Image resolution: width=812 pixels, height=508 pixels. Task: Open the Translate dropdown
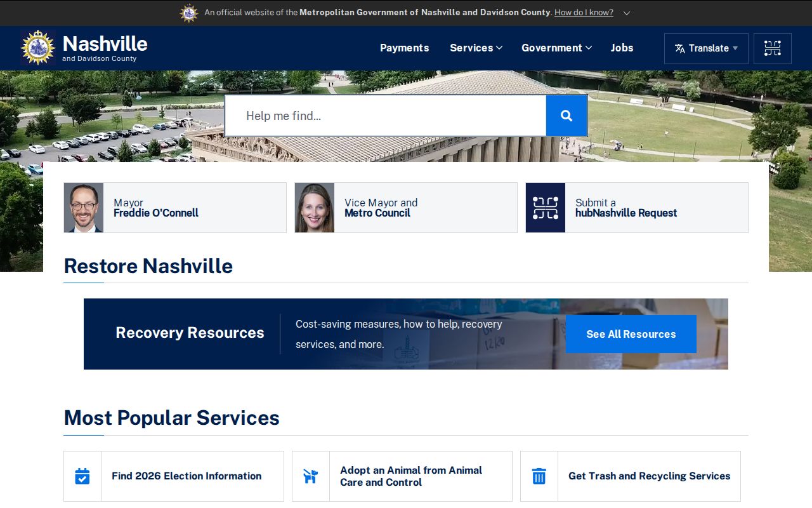(706, 48)
